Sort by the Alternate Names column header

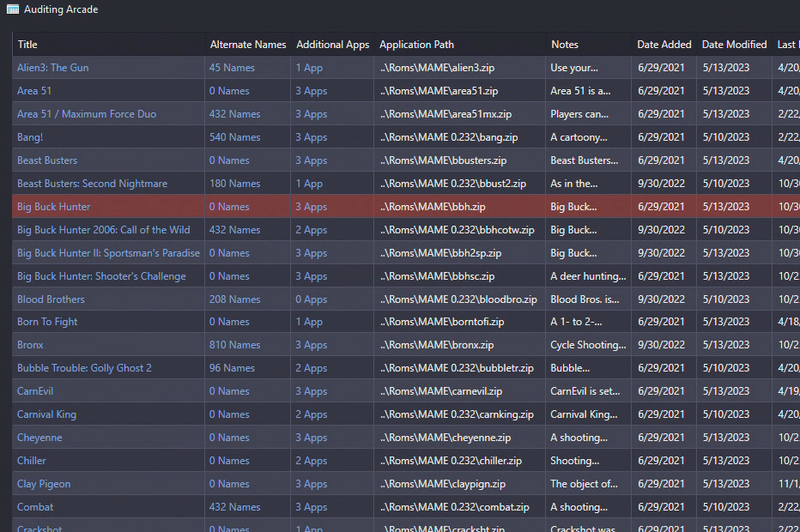(248, 45)
